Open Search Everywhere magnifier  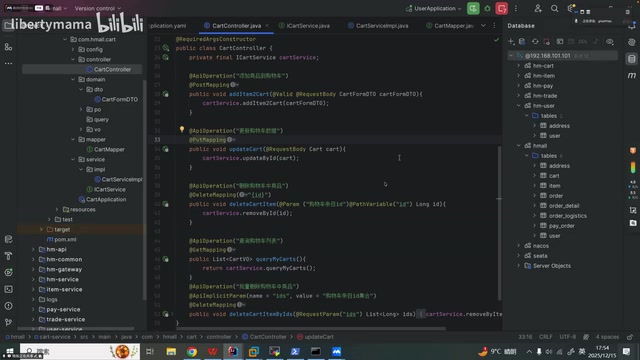coord(554,8)
